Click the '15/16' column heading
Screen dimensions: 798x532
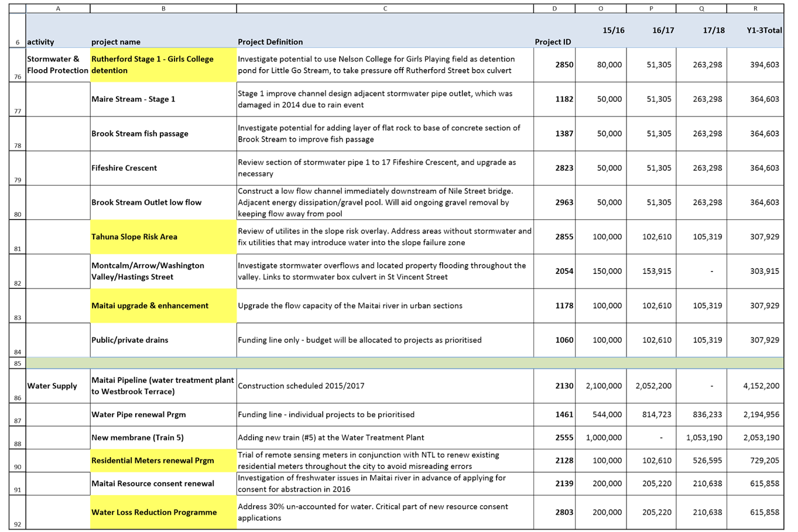click(x=601, y=30)
